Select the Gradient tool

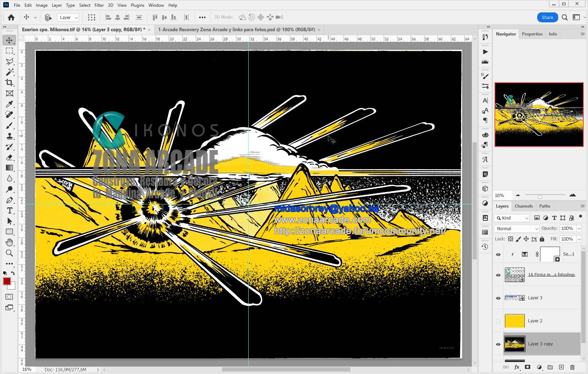pos(10,168)
